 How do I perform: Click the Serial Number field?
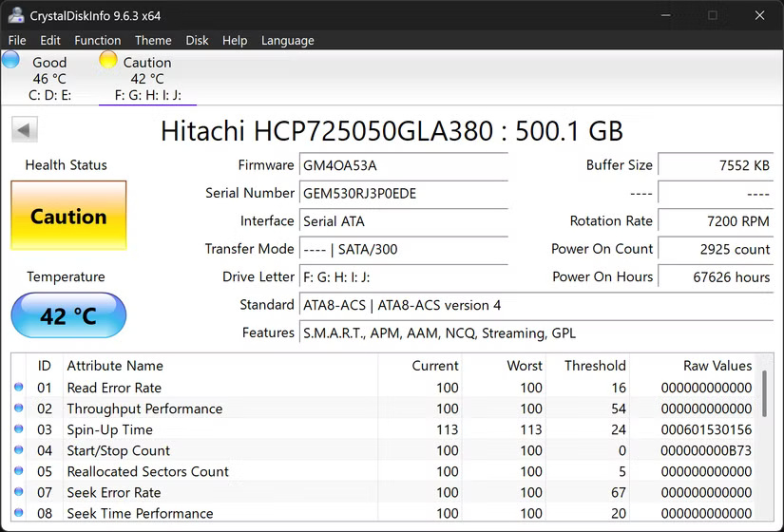[x=403, y=193]
